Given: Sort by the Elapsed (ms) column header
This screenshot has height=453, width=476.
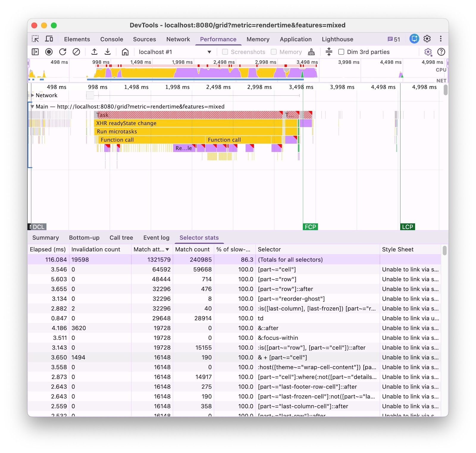Looking at the screenshot, I should 48,249.
